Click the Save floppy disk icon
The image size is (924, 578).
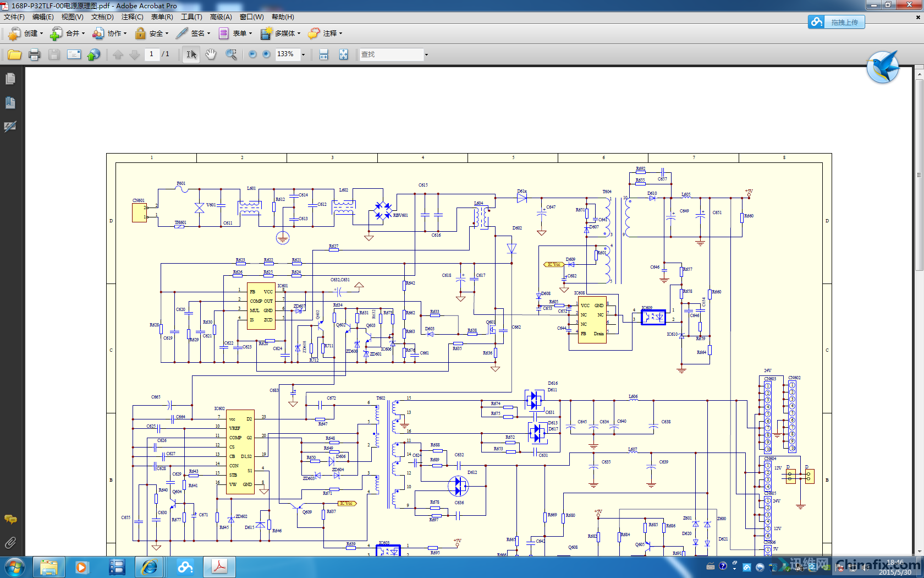[54, 54]
